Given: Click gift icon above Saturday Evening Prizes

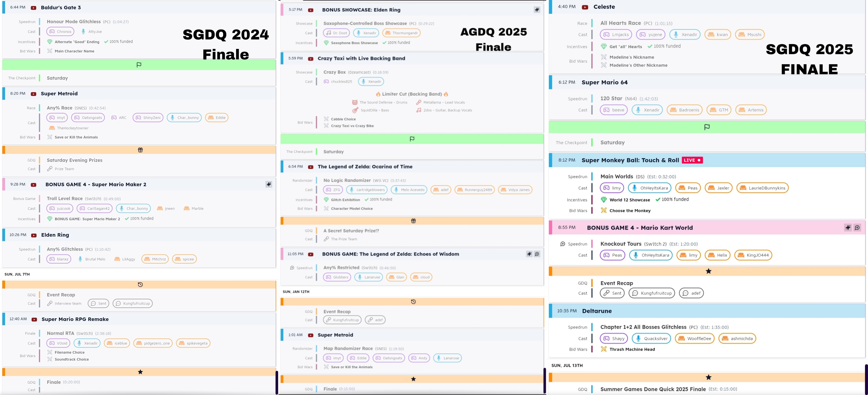Looking at the screenshot, I should (x=141, y=150).
